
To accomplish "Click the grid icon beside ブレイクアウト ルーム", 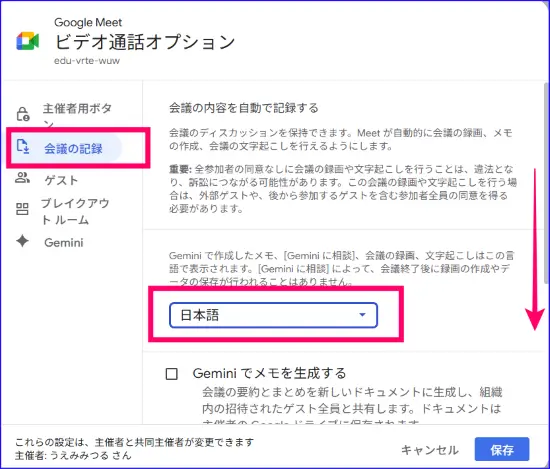I will (22, 209).
